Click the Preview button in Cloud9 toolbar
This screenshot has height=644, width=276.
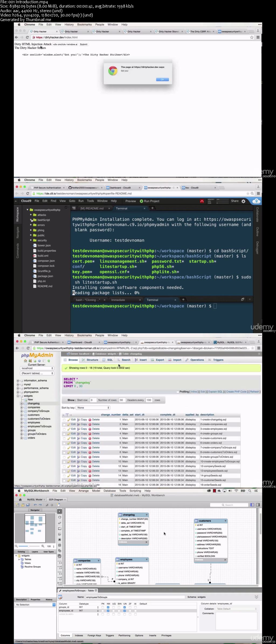tap(131, 201)
